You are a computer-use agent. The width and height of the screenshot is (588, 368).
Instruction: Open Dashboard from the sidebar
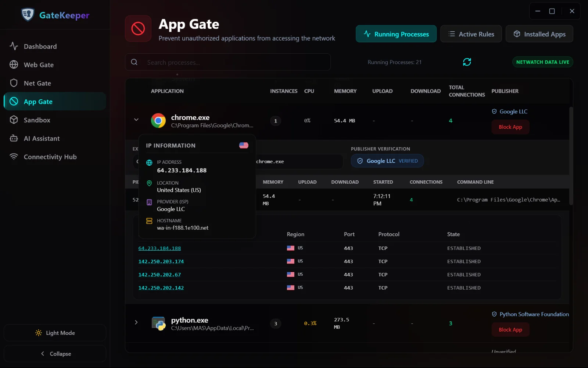tap(55, 46)
